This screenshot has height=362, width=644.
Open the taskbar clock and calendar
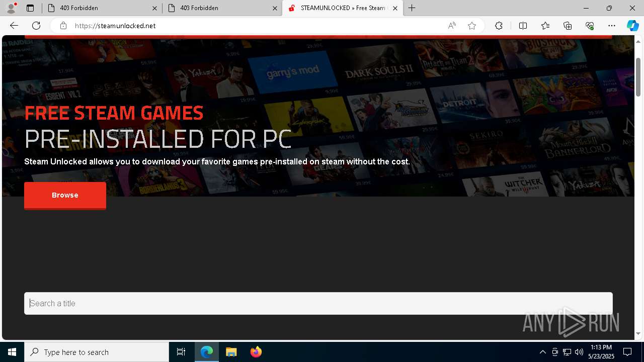click(x=601, y=352)
